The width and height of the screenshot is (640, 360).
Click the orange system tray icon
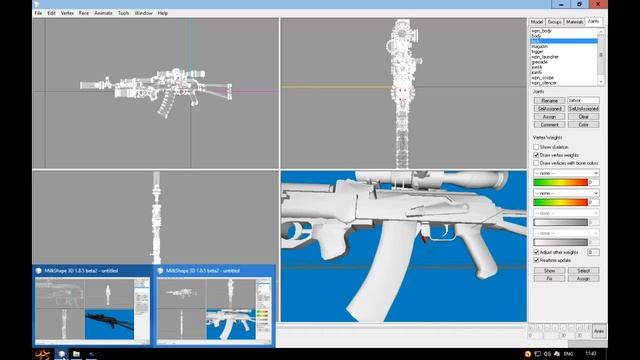click(x=527, y=354)
